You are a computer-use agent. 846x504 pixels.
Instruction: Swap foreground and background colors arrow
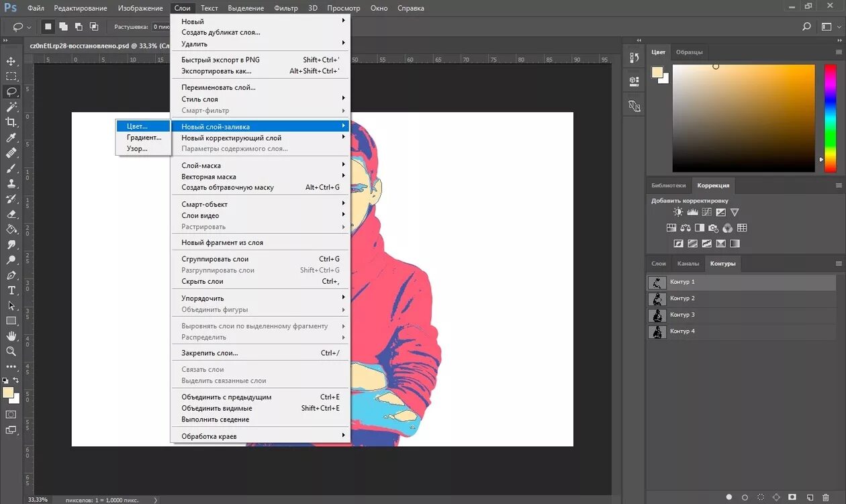coord(17,381)
